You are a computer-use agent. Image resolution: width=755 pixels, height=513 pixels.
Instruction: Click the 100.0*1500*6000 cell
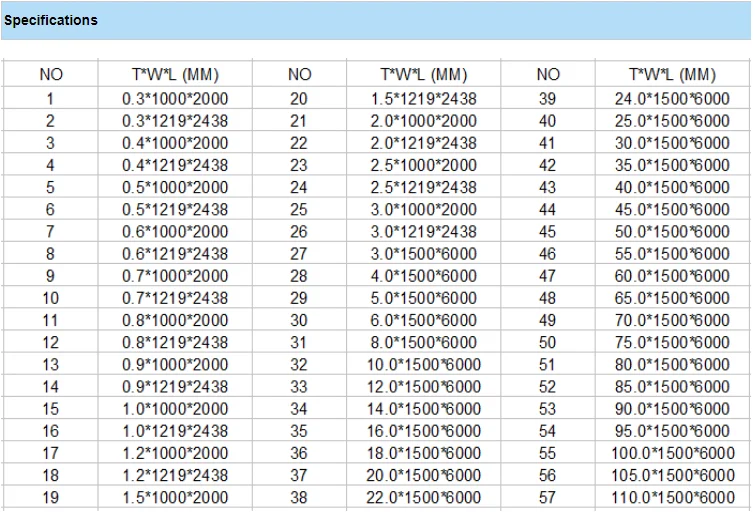point(673,453)
